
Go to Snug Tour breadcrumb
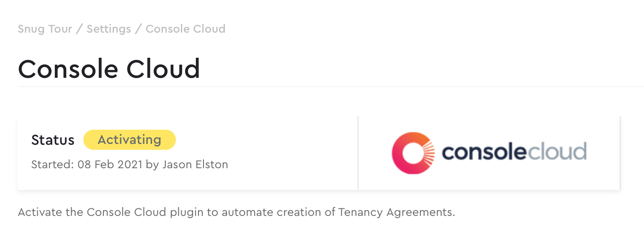45,29
